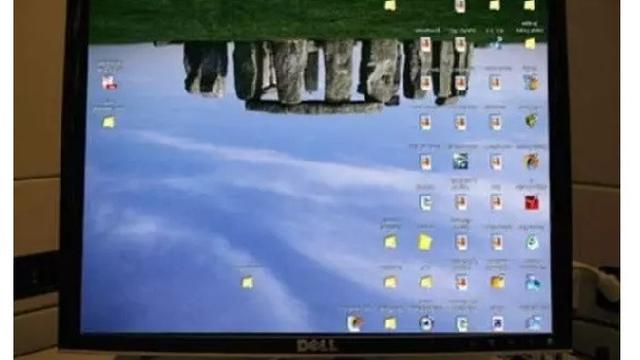The image size is (640, 360).
Task: Select the Firefox-style icon beside the bottom-row folder
Action: 355,323
